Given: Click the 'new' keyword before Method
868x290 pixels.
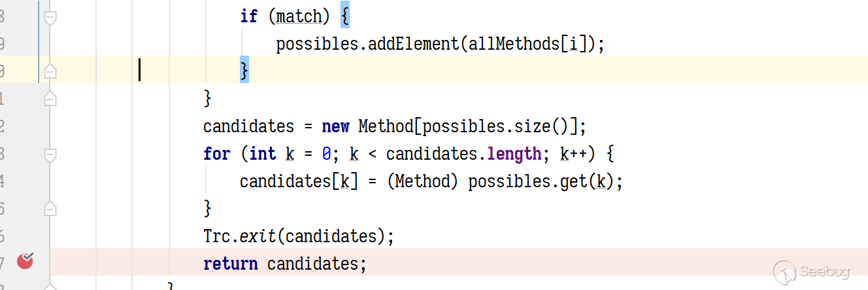Looking at the screenshot, I should coord(335,126).
